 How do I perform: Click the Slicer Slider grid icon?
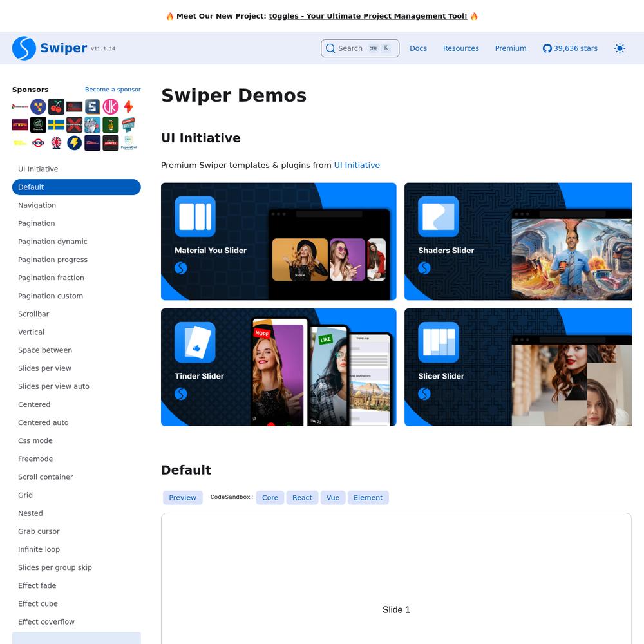[x=438, y=342]
